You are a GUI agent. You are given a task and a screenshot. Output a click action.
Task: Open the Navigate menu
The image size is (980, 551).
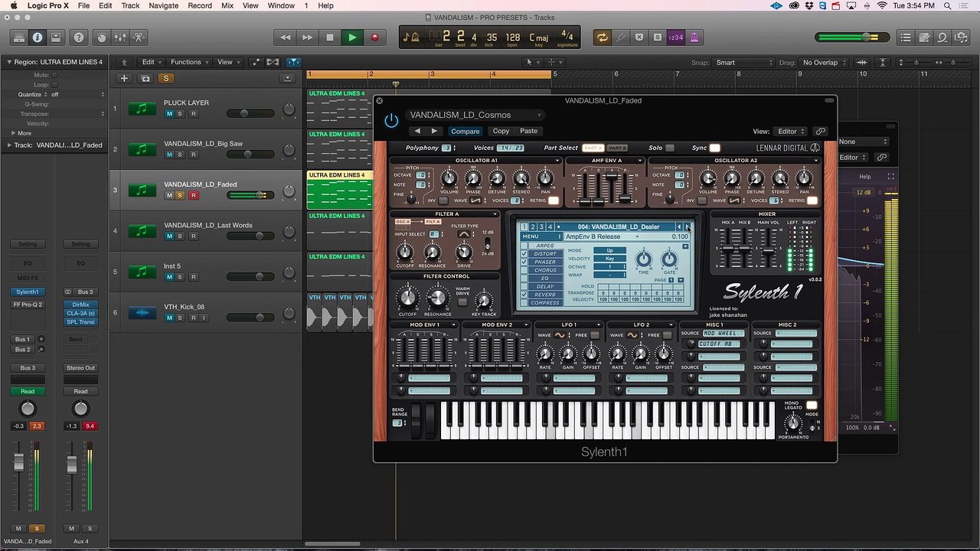(x=163, y=5)
